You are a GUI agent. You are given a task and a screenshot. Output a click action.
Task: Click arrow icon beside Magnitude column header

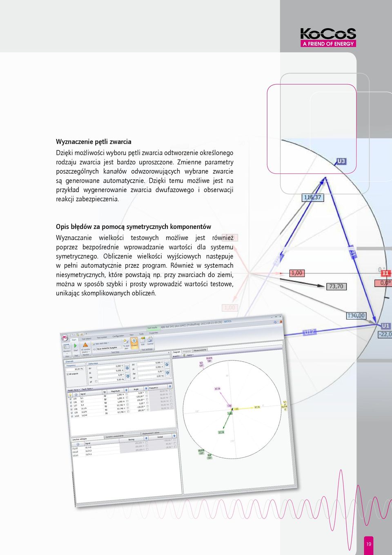point(126,390)
